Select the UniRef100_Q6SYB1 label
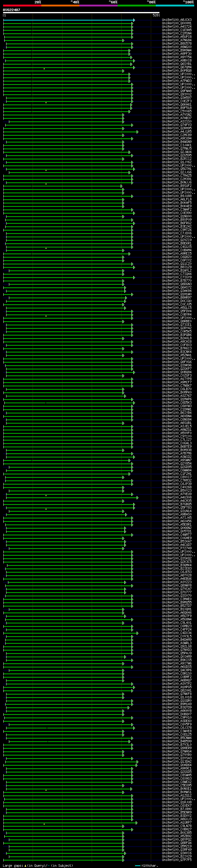This screenshot has height=868, width=197. click(177, 64)
